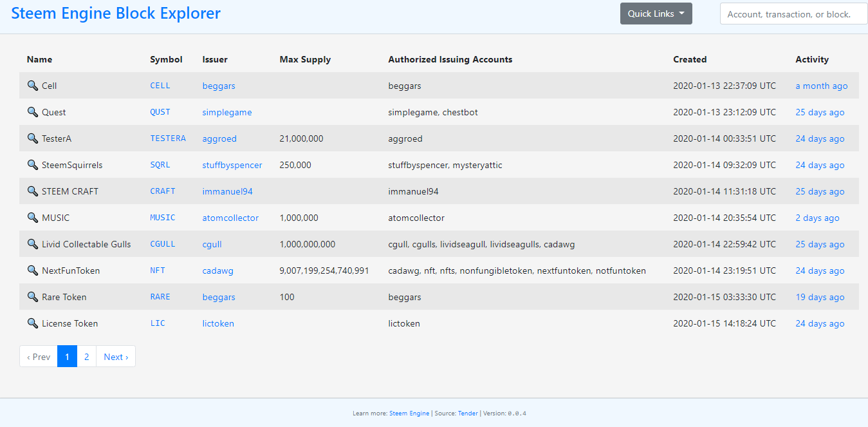Click the magnifier icon beside License Token
The height and width of the screenshot is (427, 868).
point(33,323)
